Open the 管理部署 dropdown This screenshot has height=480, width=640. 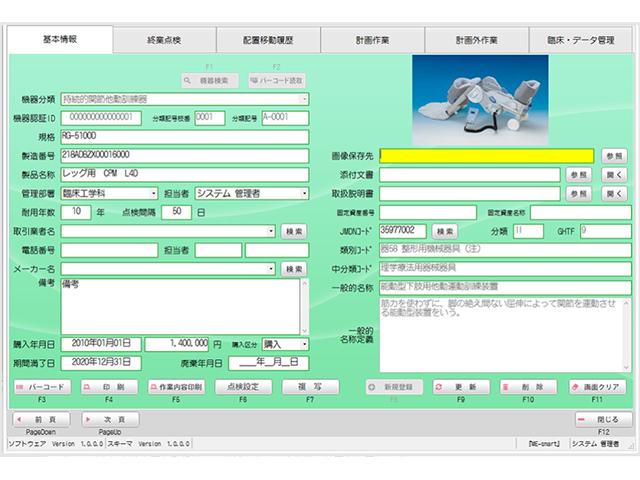(153, 193)
